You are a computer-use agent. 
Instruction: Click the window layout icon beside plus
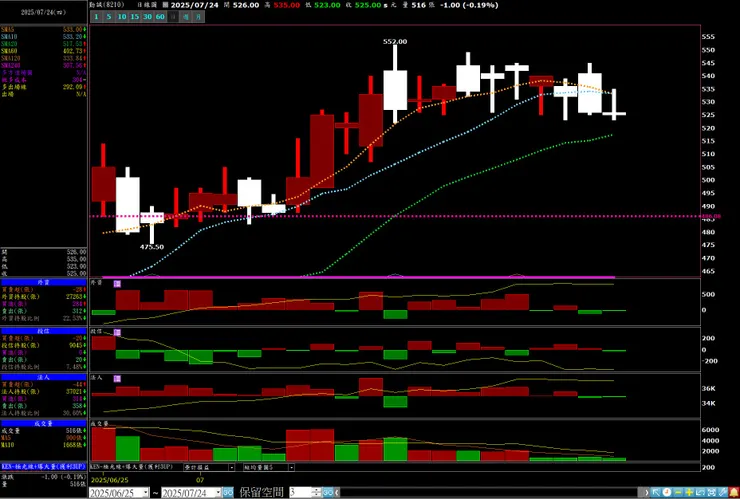click(701, 493)
